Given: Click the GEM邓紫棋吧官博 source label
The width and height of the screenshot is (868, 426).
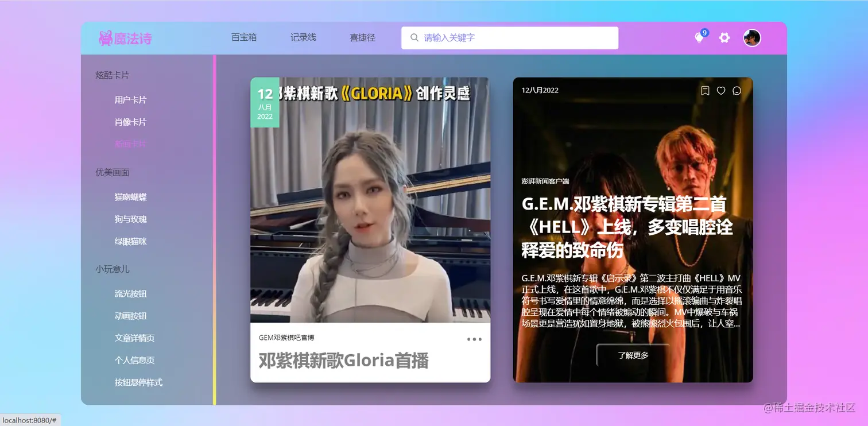Looking at the screenshot, I should [286, 338].
